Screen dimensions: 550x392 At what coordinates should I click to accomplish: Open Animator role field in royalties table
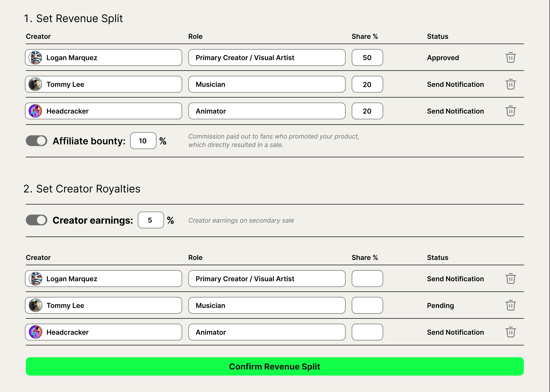coord(267,332)
